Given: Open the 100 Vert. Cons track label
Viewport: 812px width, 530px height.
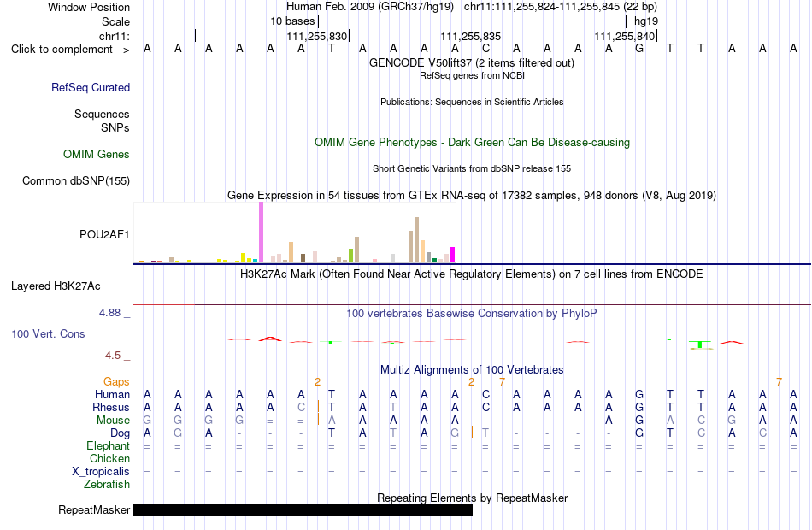Looking at the screenshot, I should pos(48,334).
